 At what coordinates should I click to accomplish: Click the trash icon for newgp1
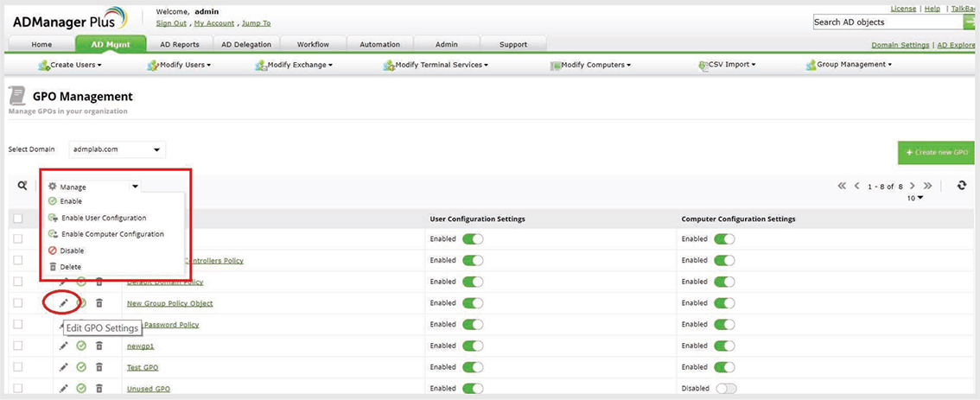coord(99,346)
